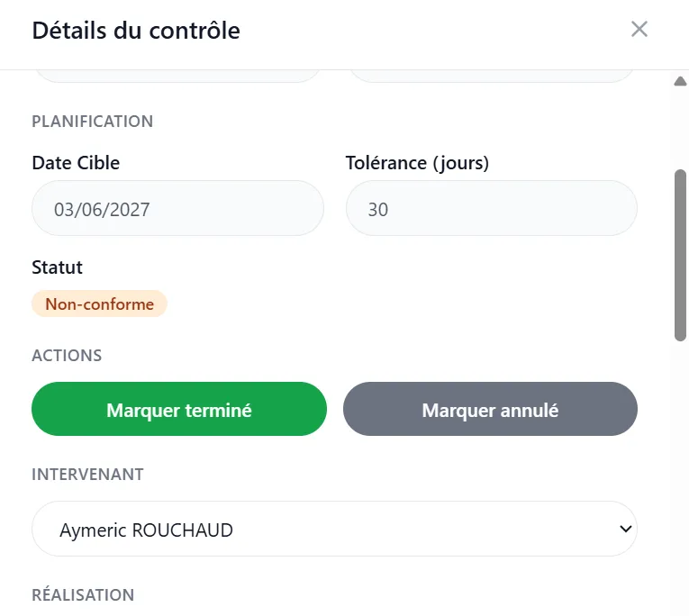Select the INTERVENANT section heading

point(87,475)
